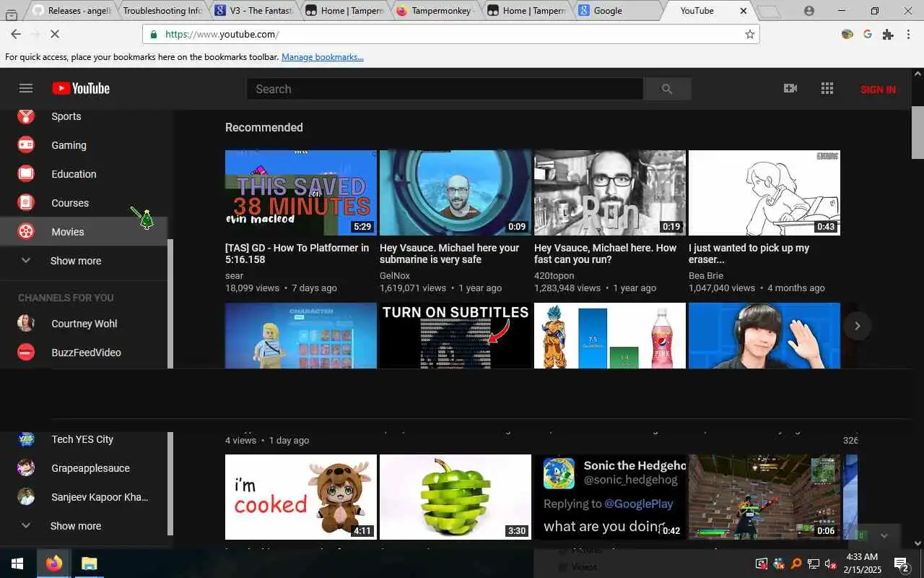Open Education in the sidebar
The width and height of the screenshot is (924, 578).
click(84, 174)
